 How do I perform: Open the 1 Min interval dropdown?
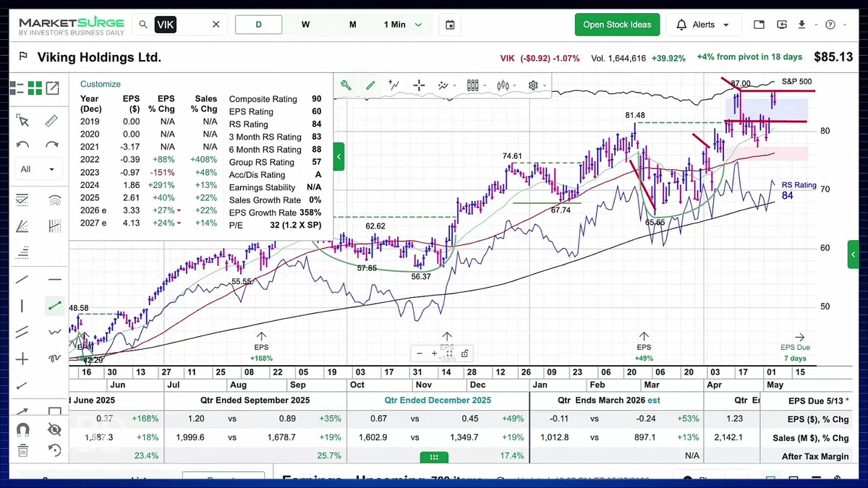pos(403,25)
